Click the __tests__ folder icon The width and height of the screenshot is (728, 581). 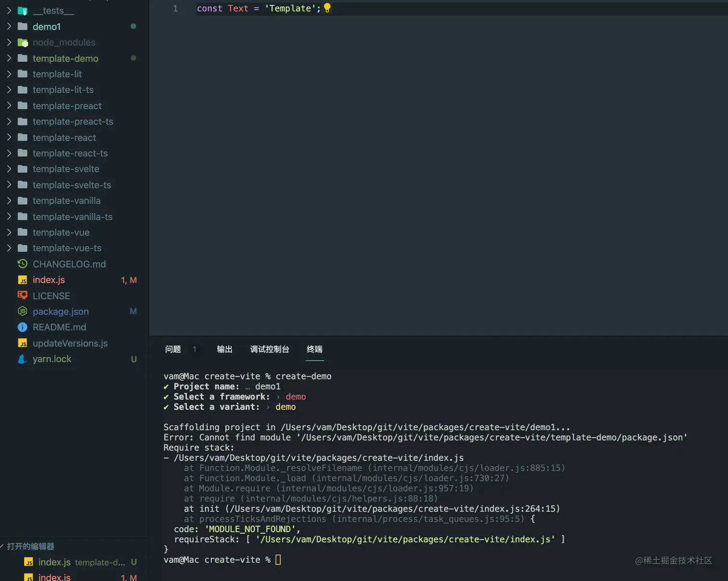click(22, 11)
